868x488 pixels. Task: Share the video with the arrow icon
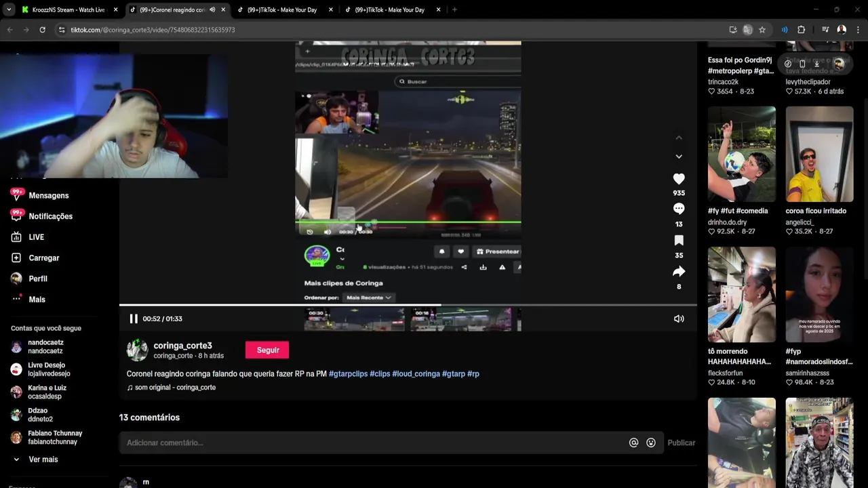click(679, 272)
